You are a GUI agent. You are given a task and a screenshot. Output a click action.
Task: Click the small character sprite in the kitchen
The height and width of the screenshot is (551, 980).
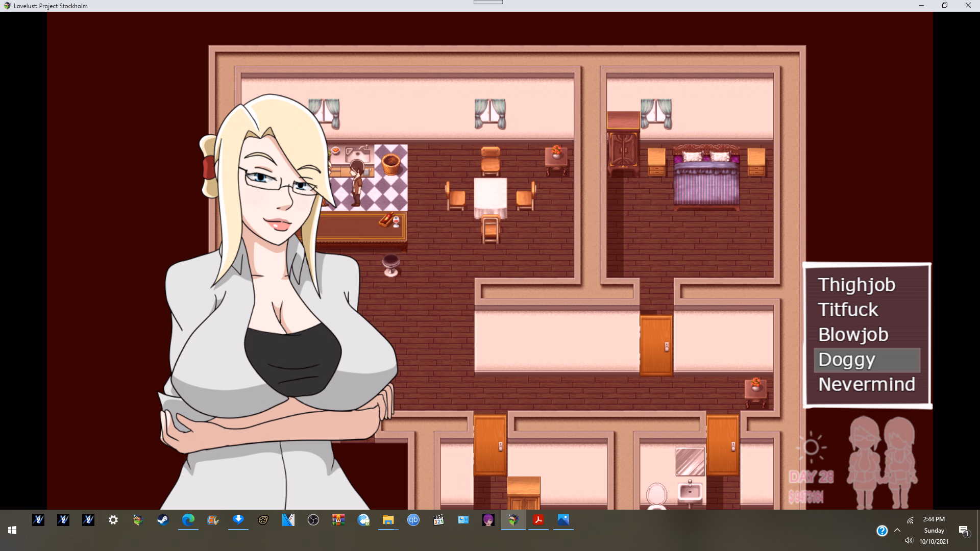pyautogui.click(x=356, y=183)
